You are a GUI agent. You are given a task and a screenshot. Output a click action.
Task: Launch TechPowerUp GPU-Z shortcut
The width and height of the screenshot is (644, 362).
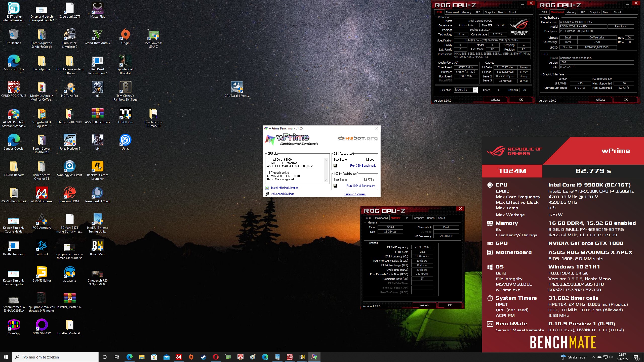point(153,38)
